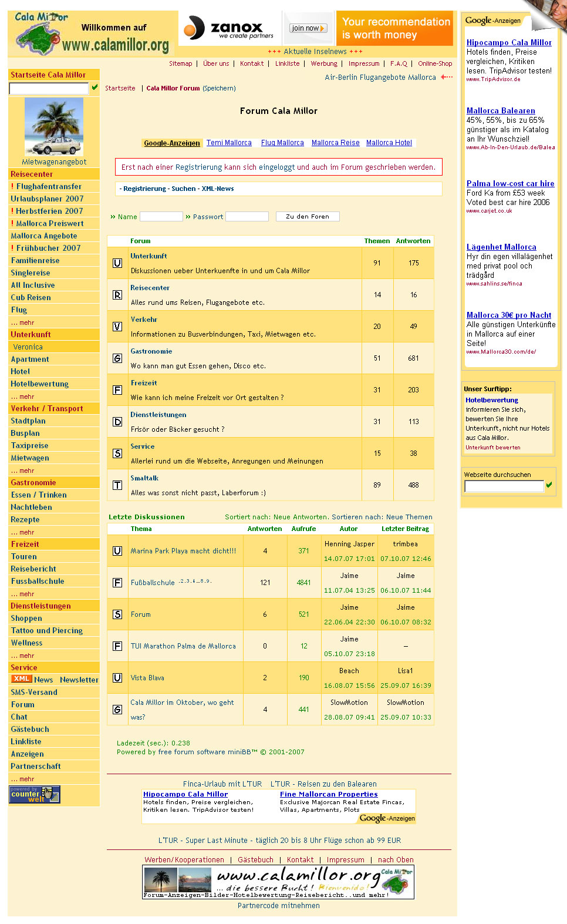
Task: Expand '... mehr' under Gastronomie sidebar
Action: (22, 532)
